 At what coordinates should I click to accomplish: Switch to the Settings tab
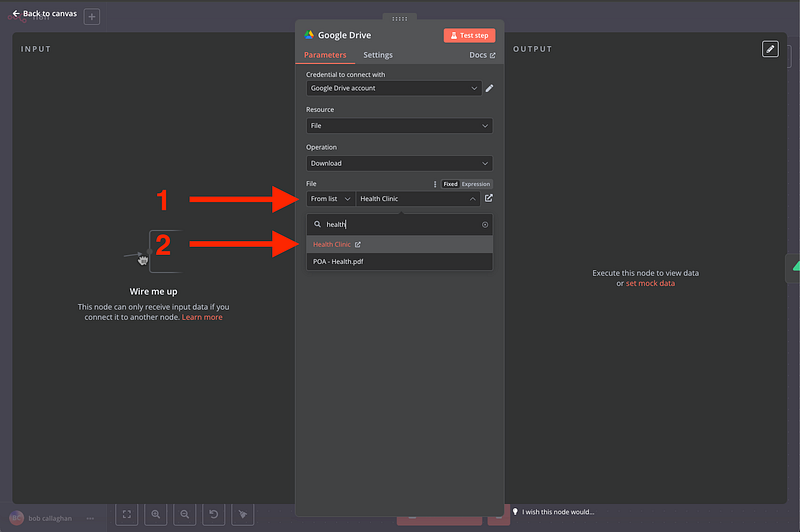[x=378, y=55]
